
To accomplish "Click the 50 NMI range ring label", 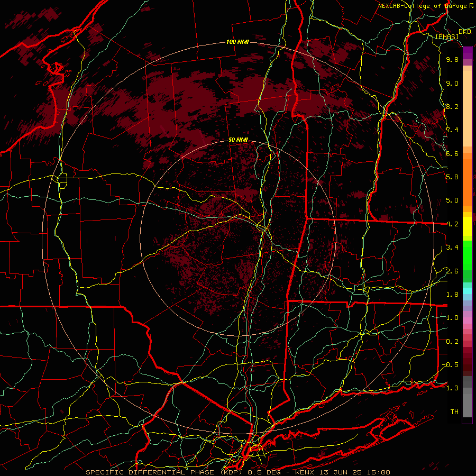I will click(238, 140).
